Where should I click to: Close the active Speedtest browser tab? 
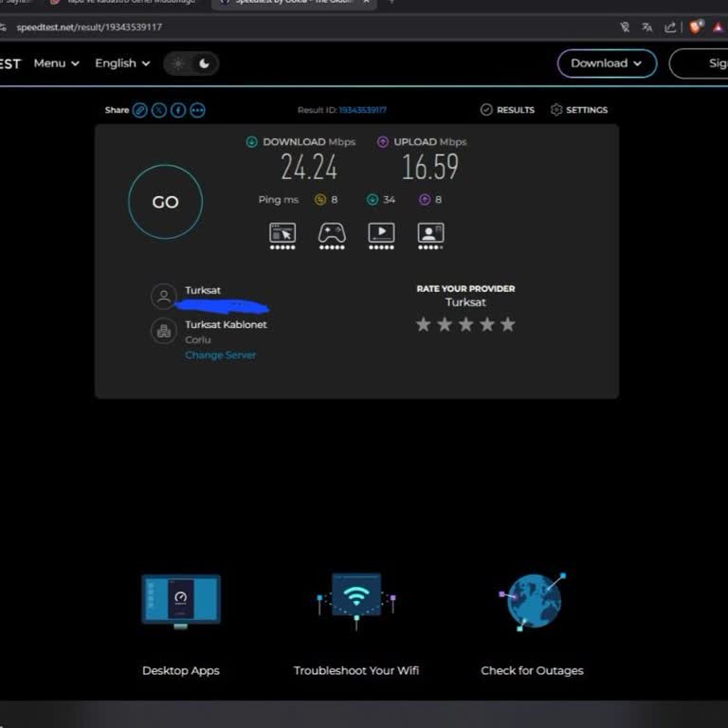(x=366, y=2)
